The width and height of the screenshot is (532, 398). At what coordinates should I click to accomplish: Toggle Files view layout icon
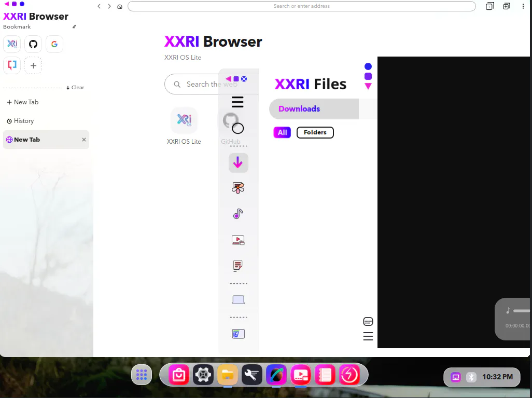[368, 321]
